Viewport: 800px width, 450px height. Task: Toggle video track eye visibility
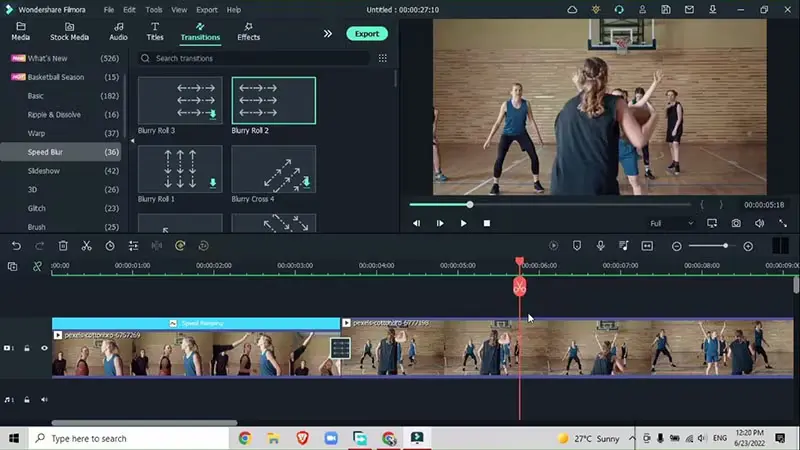[44, 348]
